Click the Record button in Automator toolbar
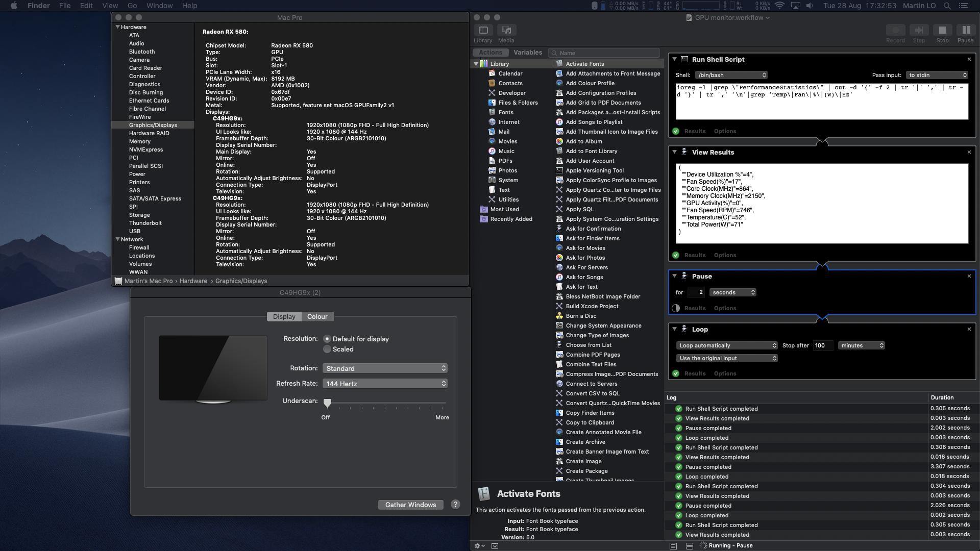Image resolution: width=980 pixels, height=551 pixels. point(895,30)
